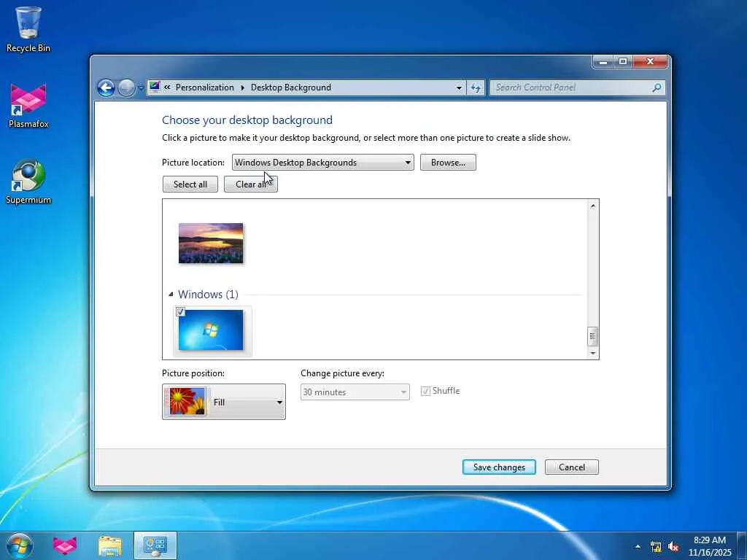Click the Browse... button
Viewport: 747px width, 560px height.
pos(448,163)
